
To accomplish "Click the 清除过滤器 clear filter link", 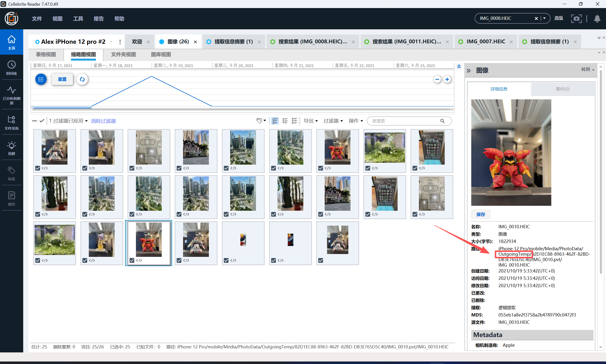I will click(x=103, y=121).
